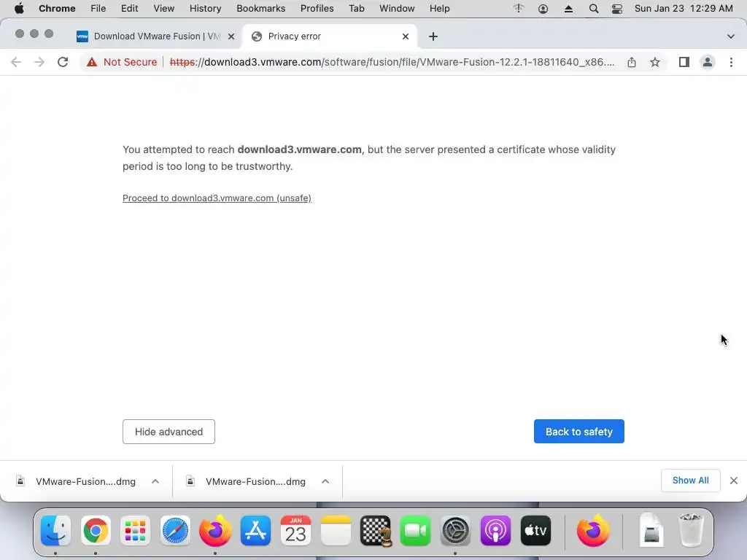Open the Chrome application menu
The height and width of the screenshot is (560, 747).
[57, 9]
